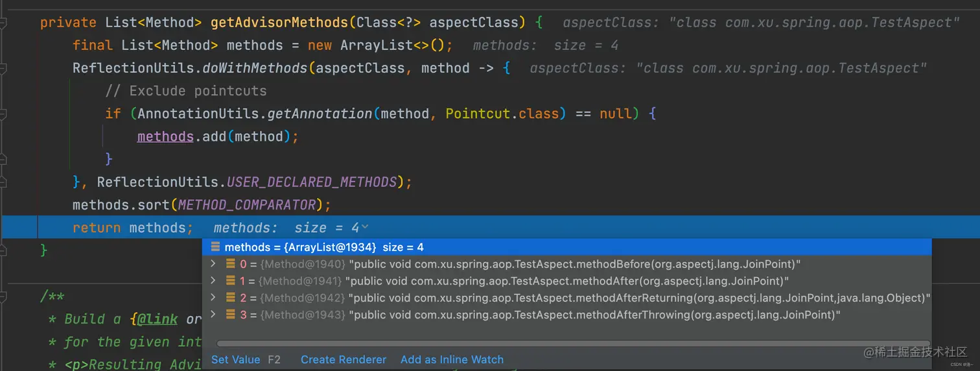Viewport: 980px width, 371px height.
Task: Click the Pointcut.class reference
Action: [502, 114]
